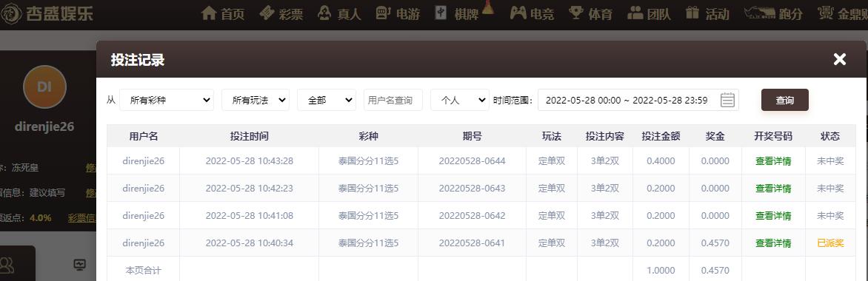This screenshot has height=281, width=868.
Task: Open the 活动 menu item
Action: point(718,14)
